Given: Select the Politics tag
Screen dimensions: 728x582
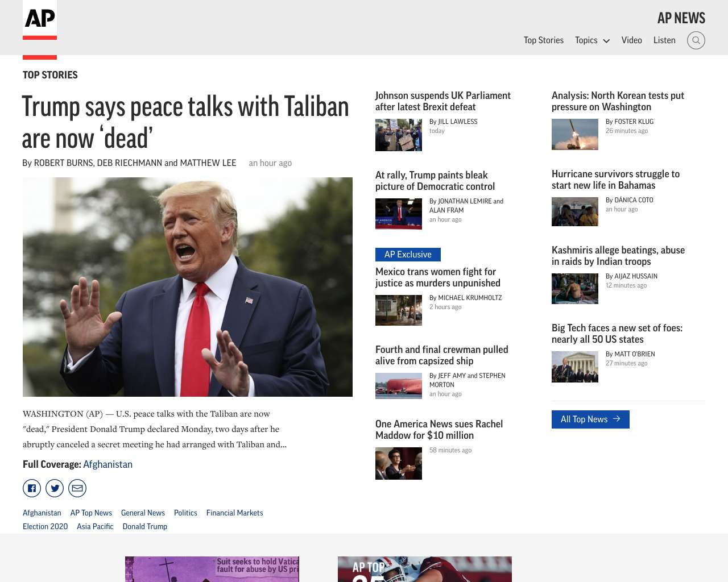Looking at the screenshot, I should (x=185, y=513).
